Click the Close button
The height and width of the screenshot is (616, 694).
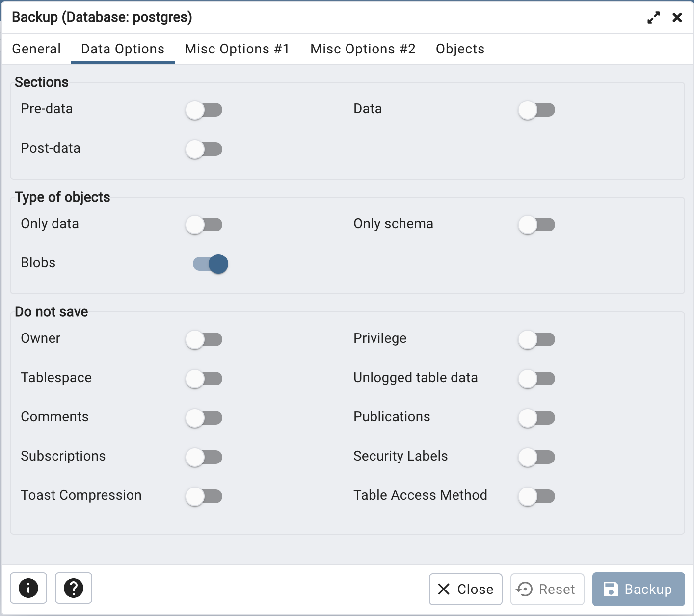tap(465, 589)
